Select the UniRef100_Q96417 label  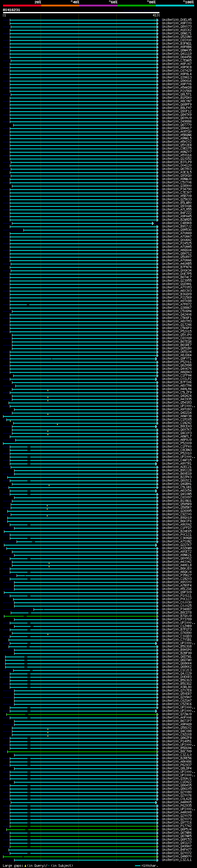pos(177,128)
